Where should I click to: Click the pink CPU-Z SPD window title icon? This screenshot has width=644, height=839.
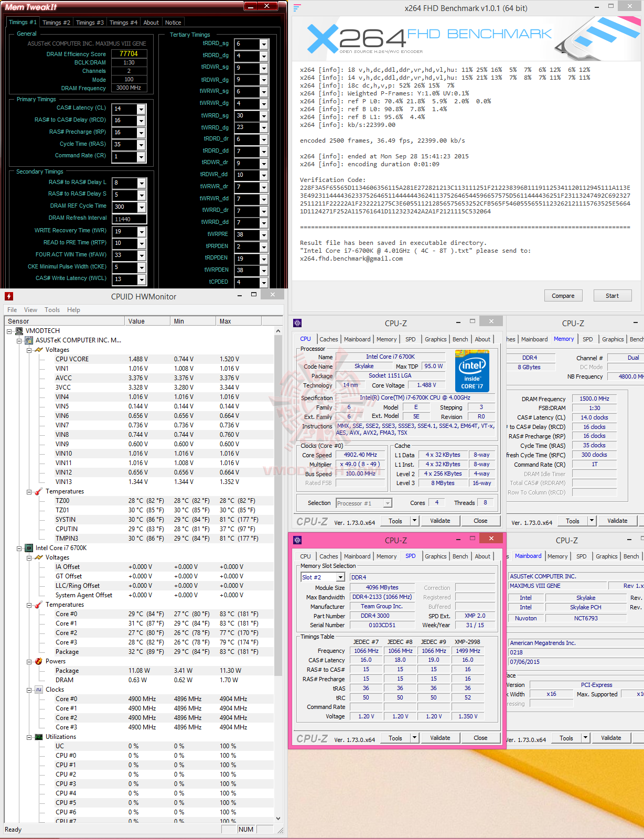coord(297,540)
